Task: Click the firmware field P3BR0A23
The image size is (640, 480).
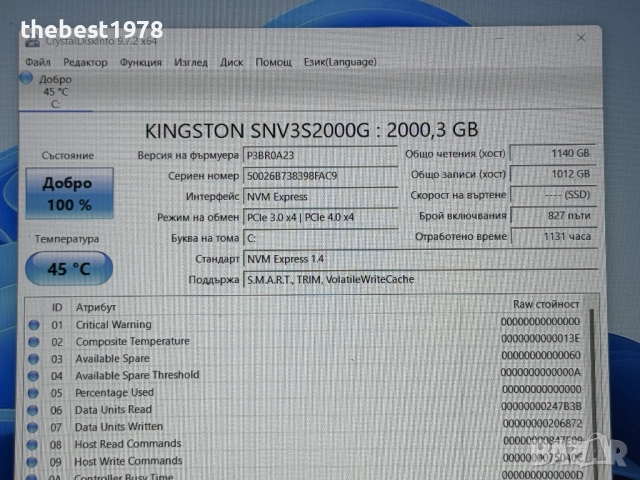Action: point(320,156)
